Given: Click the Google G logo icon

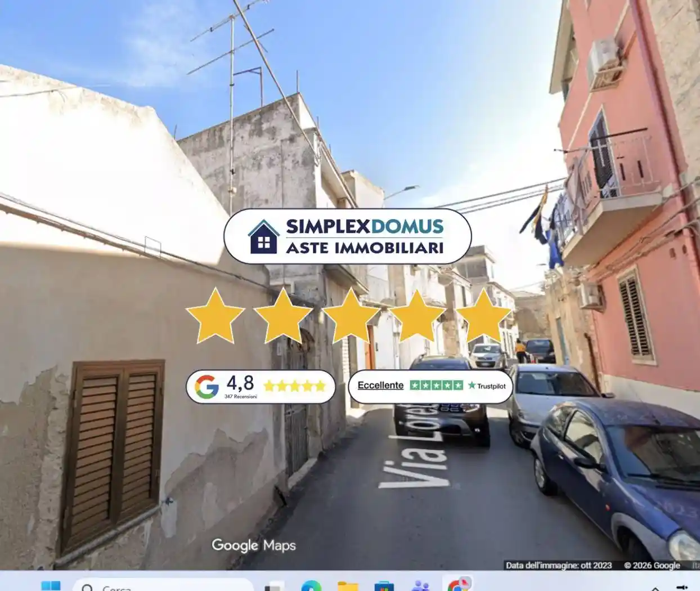Looking at the screenshot, I should [207, 387].
